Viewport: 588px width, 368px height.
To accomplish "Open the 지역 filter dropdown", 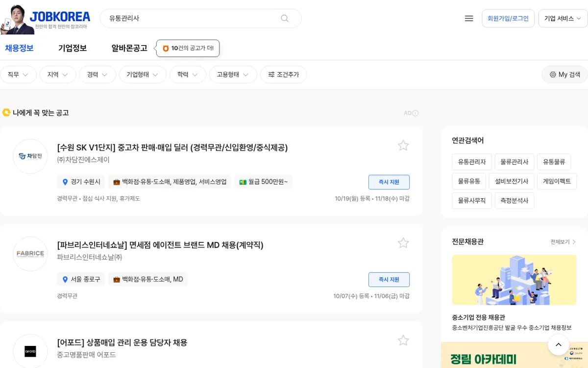I will tap(58, 75).
